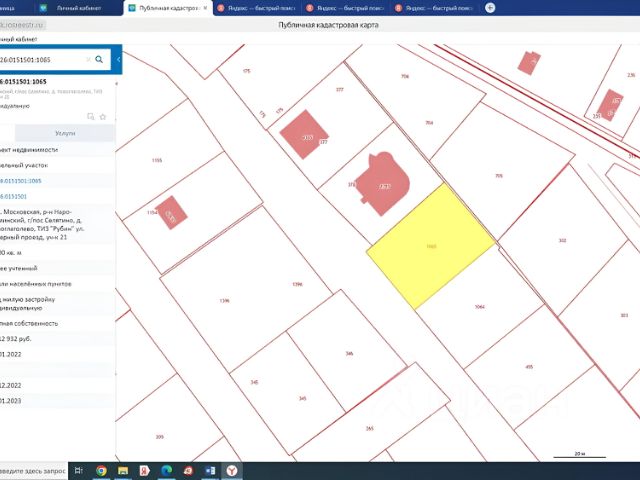Open Yandex Browser from the taskbar
Image resolution: width=640 pixels, height=480 pixels.
(x=232, y=471)
